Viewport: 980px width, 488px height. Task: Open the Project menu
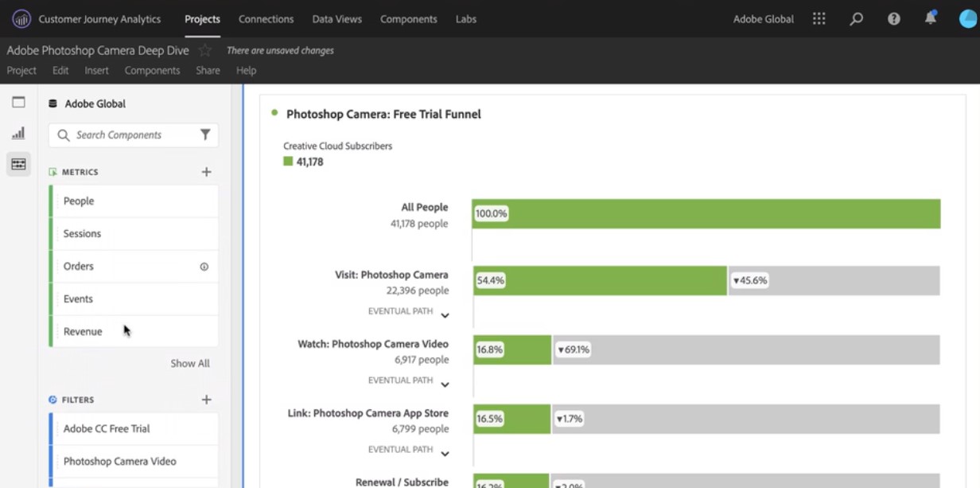pyautogui.click(x=21, y=70)
